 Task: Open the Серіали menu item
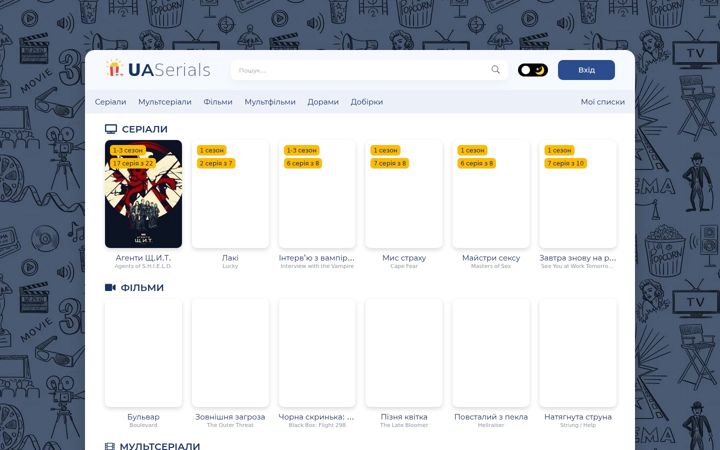(110, 102)
